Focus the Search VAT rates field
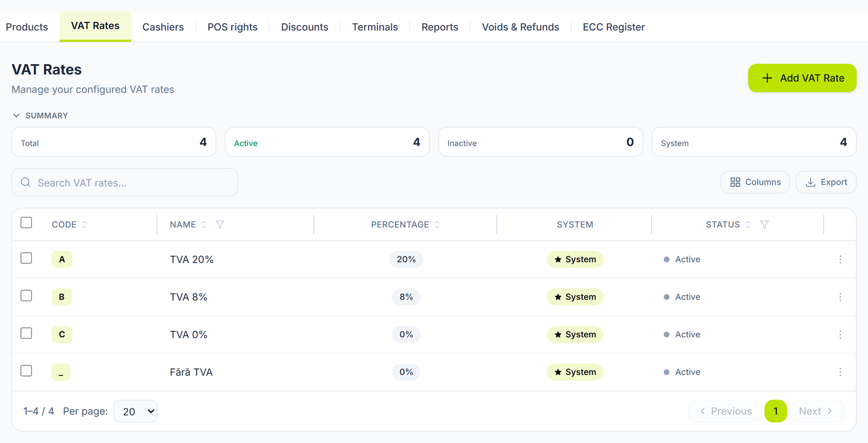 pos(125,183)
